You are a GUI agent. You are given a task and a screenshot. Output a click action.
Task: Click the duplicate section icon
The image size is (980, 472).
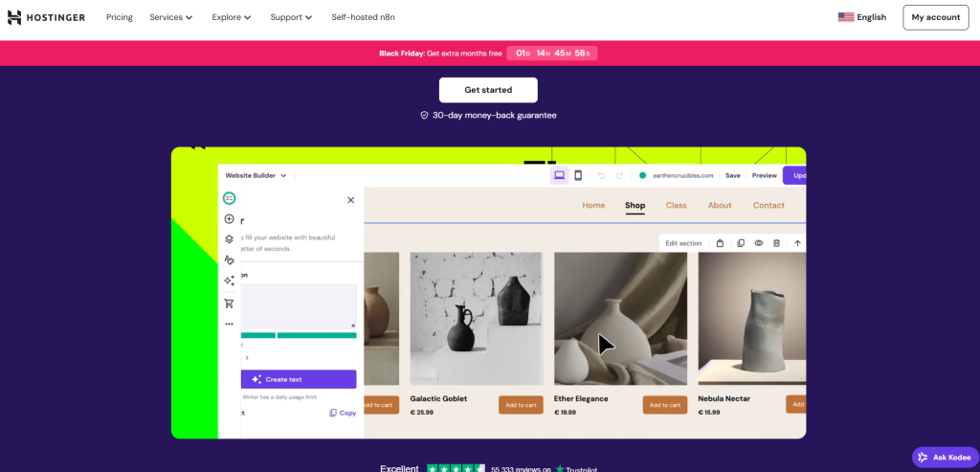click(x=741, y=243)
